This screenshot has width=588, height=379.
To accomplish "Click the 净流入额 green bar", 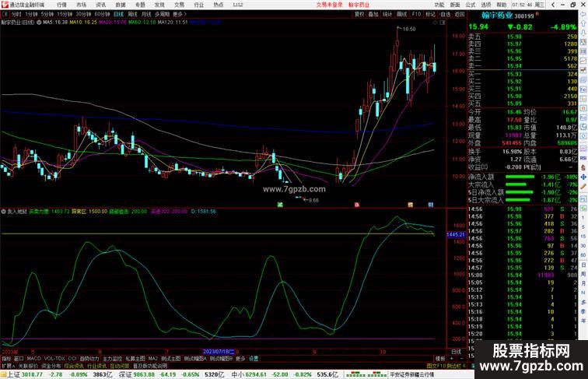I will pyautogui.click(x=520, y=177).
